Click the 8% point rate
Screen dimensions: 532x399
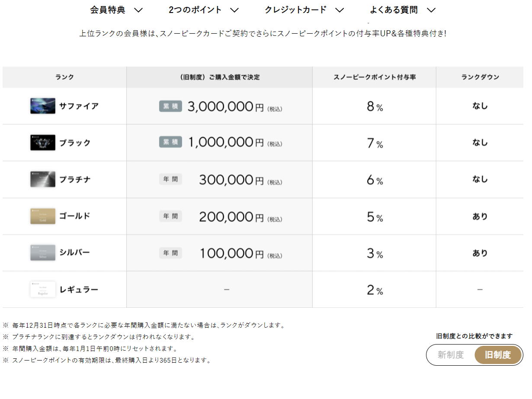pos(375,107)
